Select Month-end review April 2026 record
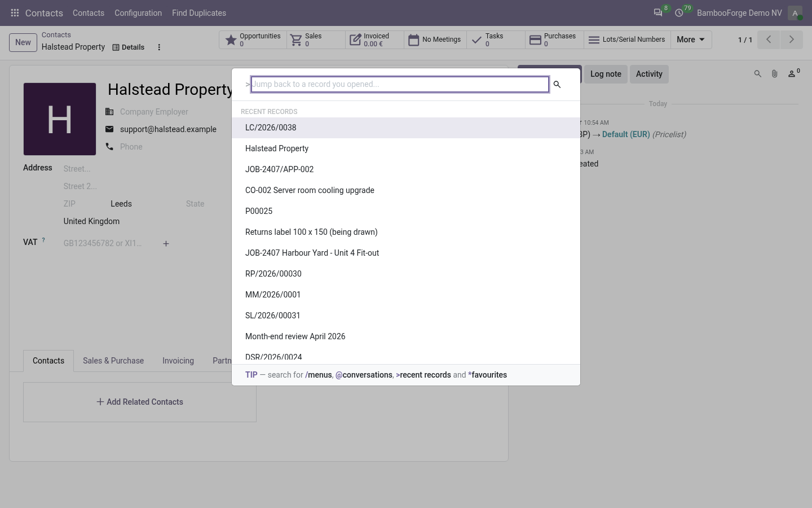 click(406, 336)
